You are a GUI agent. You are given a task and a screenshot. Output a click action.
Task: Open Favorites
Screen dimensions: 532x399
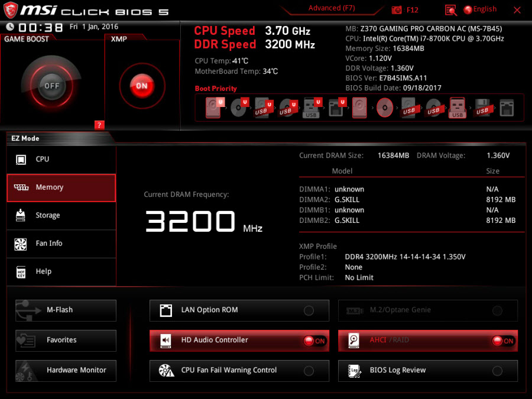66,340
